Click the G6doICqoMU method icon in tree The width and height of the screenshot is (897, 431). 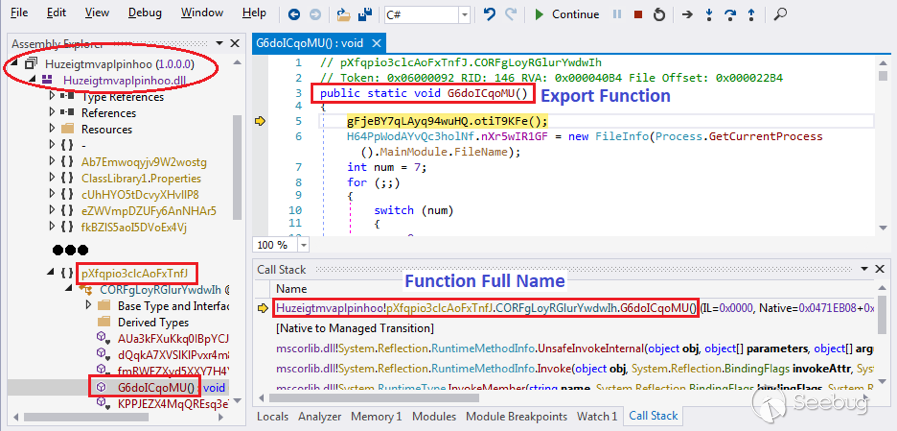coord(102,387)
